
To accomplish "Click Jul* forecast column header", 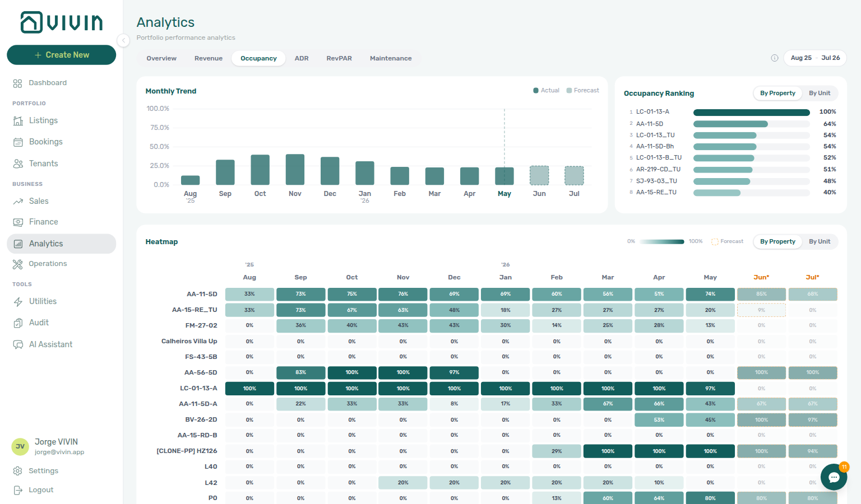I will pyautogui.click(x=812, y=277).
